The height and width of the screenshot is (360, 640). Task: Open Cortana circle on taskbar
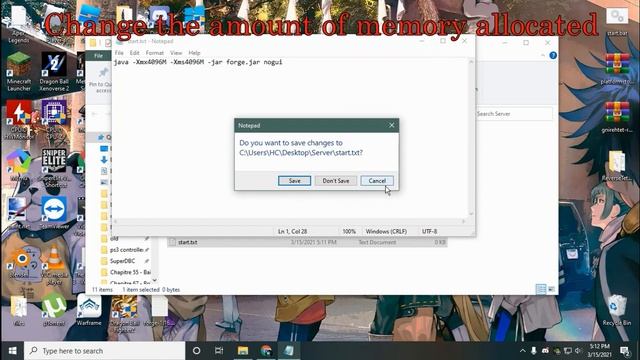pos(196,351)
